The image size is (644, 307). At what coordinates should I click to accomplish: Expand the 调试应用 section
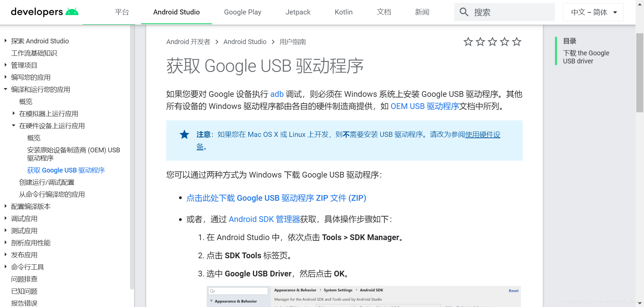point(5,218)
